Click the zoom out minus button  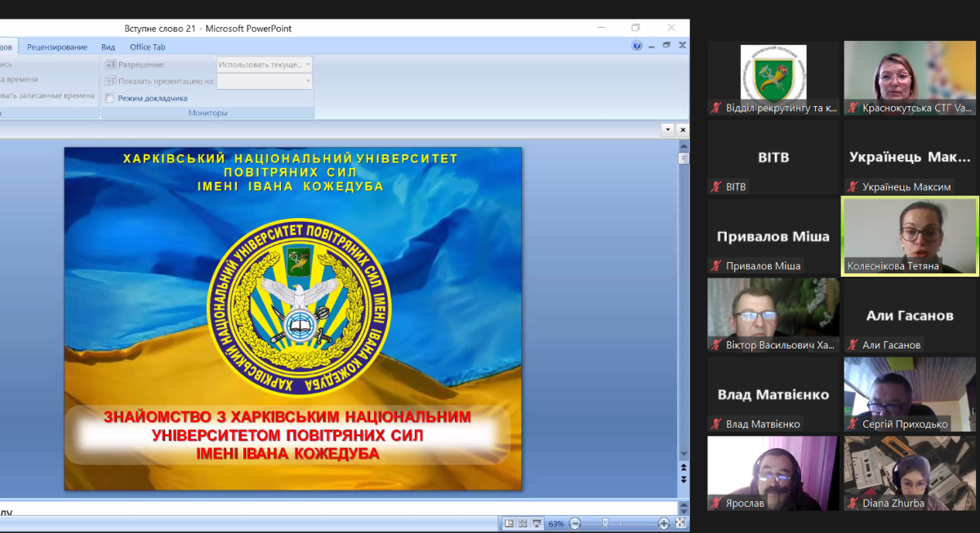click(575, 523)
